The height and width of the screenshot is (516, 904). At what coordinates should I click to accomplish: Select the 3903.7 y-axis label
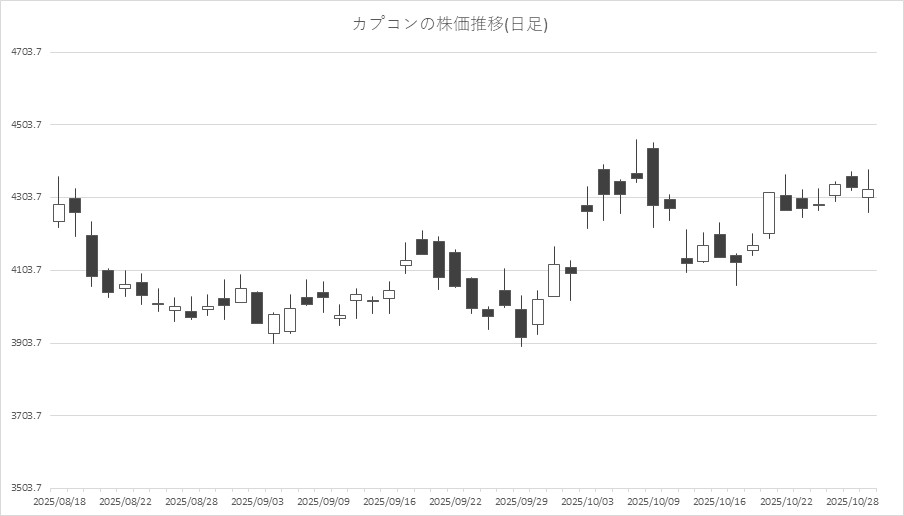pyautogui.click(x=26, y=343)
